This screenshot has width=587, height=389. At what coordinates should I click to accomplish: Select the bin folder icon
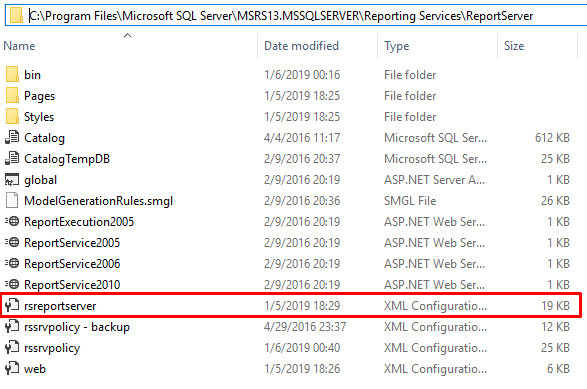12,75
